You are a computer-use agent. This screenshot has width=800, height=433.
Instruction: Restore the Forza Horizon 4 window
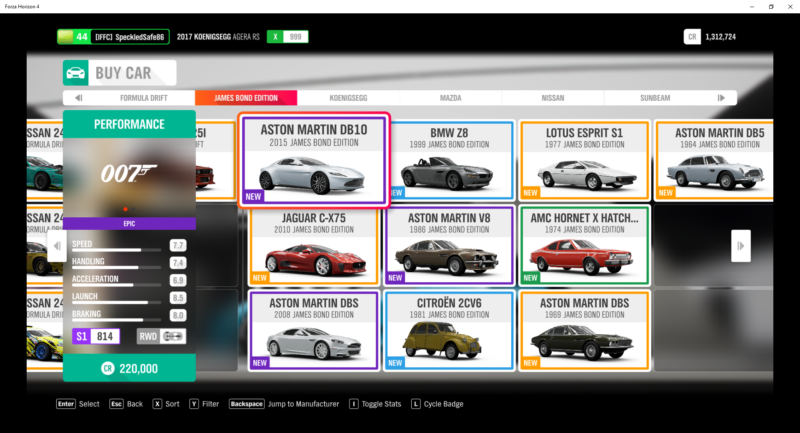(x=771, y=7)
